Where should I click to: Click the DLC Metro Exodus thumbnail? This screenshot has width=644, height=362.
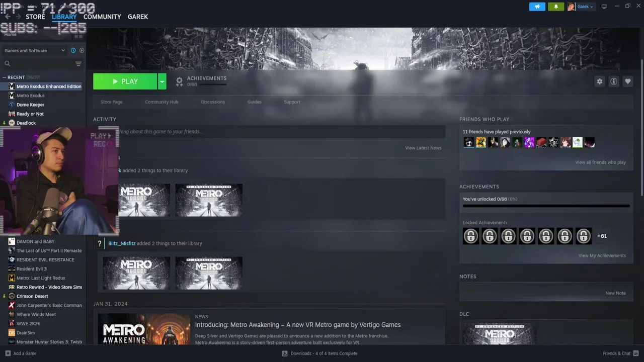pos(499,334)
